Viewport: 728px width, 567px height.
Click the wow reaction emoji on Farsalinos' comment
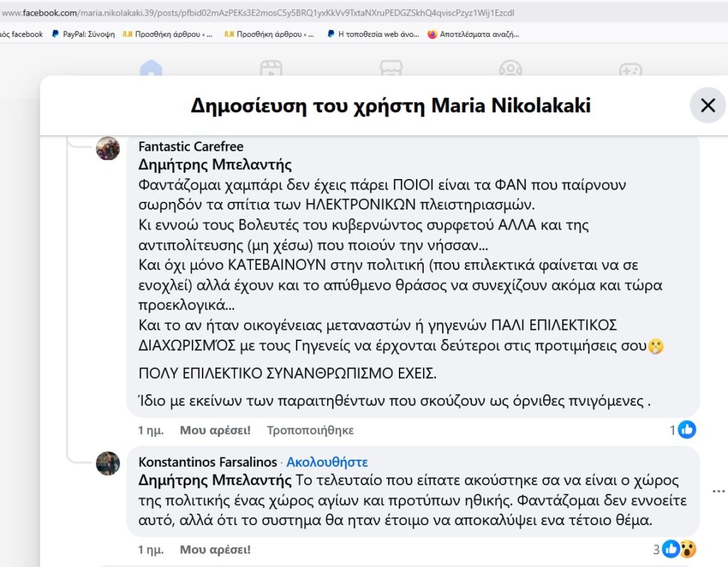click(688, 549)
